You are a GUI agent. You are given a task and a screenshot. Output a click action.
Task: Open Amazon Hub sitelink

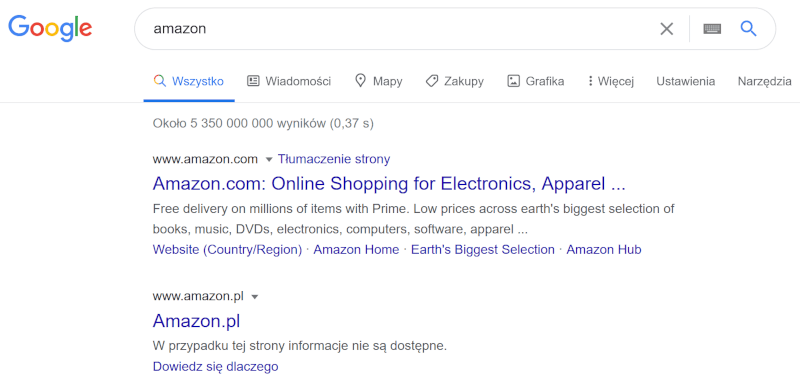pos(604,250)
